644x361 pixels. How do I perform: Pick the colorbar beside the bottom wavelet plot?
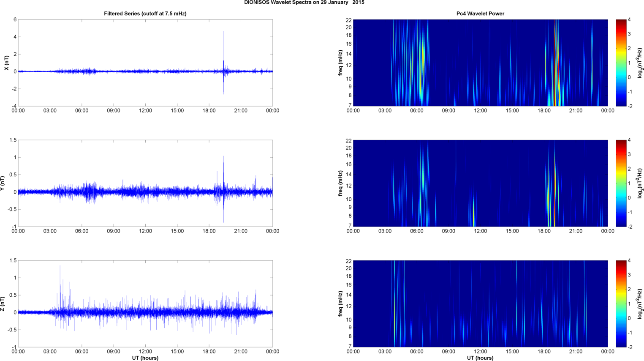(621, 304)
